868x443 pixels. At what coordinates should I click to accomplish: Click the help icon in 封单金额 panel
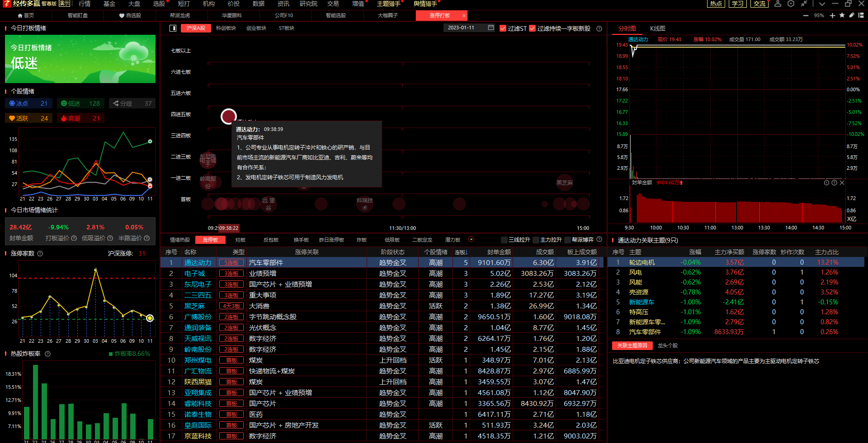[x=834, y=183]
